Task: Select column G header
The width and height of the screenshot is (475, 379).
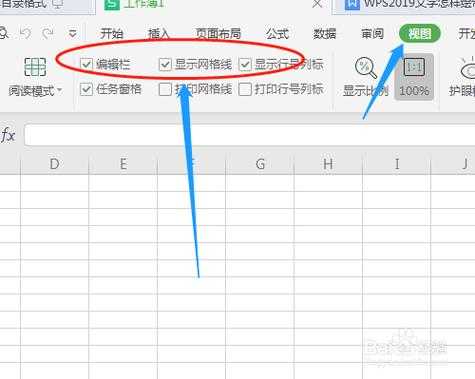Action: click(x=260, y=164)
